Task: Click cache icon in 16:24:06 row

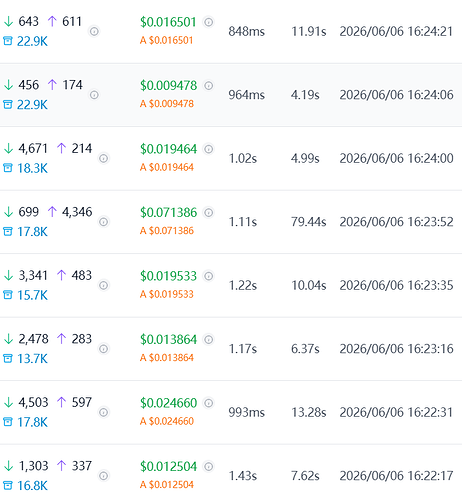Action: pos(8,105)
